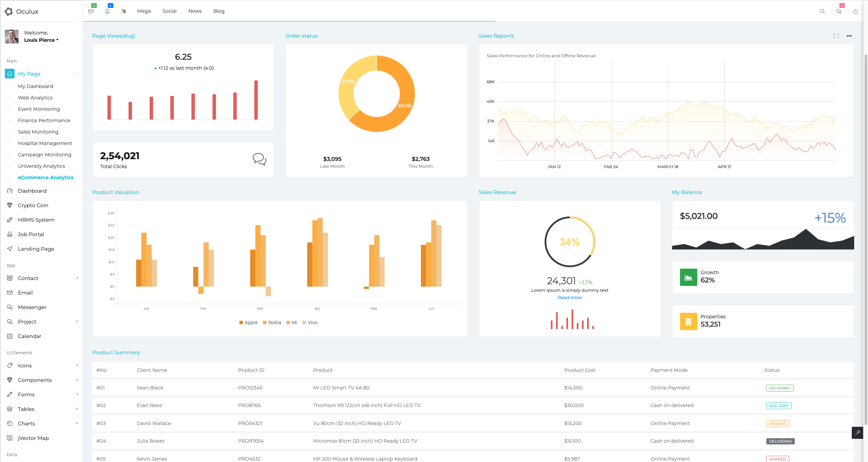Expand Sales Reports card to fullscreen

[x=836, y=36]
